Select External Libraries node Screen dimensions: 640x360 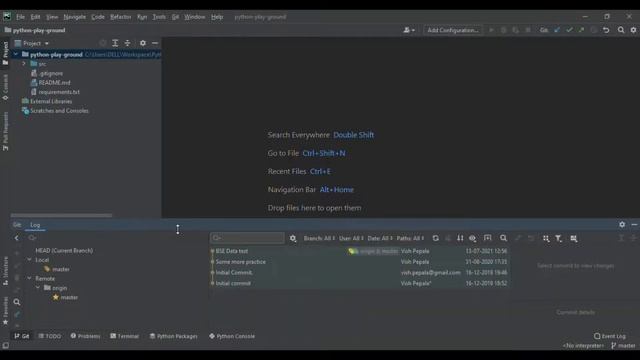point(51,101)
